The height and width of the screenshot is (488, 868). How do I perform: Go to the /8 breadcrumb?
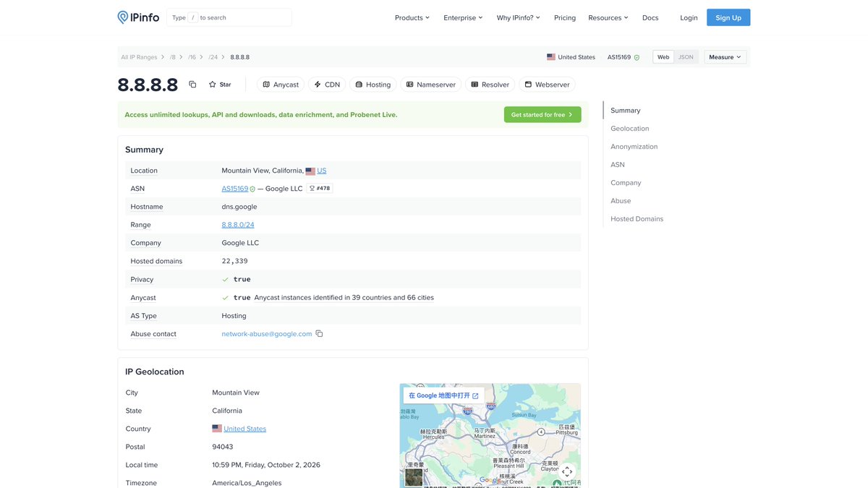click(173, 57)
